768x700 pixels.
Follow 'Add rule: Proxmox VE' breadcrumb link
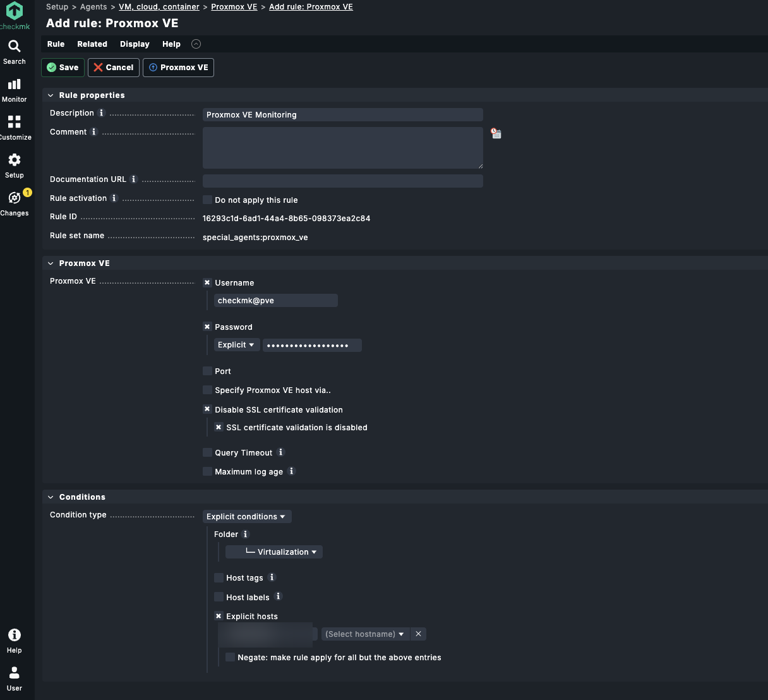pyautogui.click(x=311, y=7)
